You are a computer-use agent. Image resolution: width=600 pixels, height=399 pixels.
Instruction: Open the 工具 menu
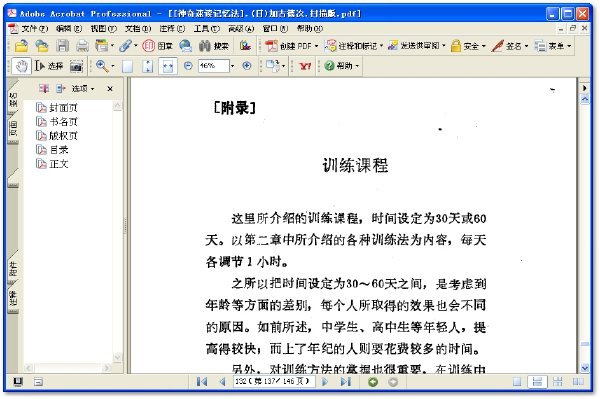[x=207, y=28]
